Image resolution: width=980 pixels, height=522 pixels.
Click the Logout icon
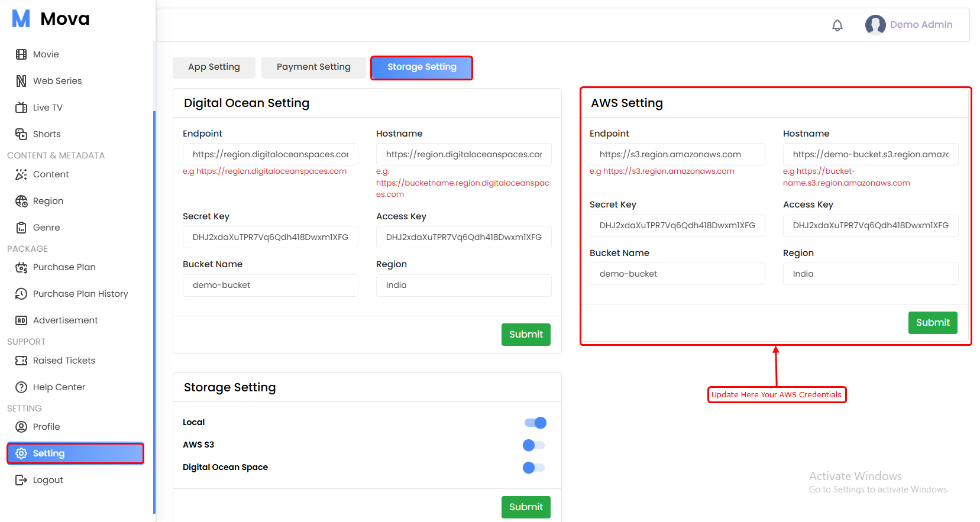(x=21, y=480)
